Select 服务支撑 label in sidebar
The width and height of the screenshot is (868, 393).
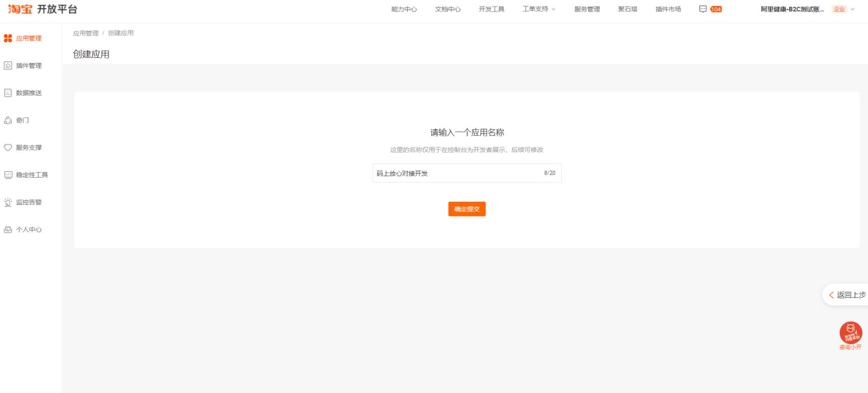pos(29,147)
